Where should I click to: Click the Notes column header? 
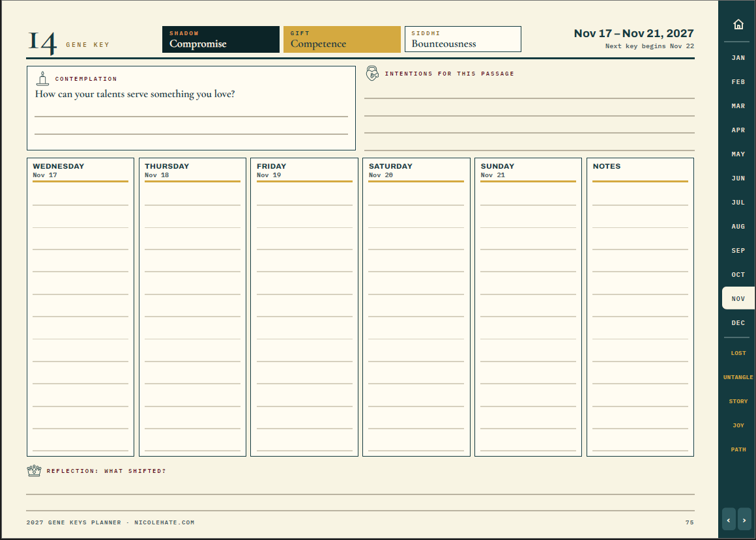(x=607, y=166)
